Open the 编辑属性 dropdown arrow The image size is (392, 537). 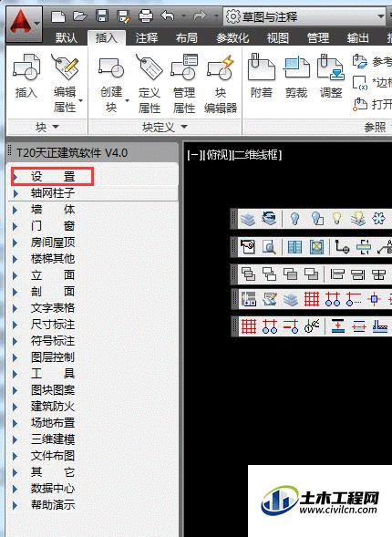[81, 100]
